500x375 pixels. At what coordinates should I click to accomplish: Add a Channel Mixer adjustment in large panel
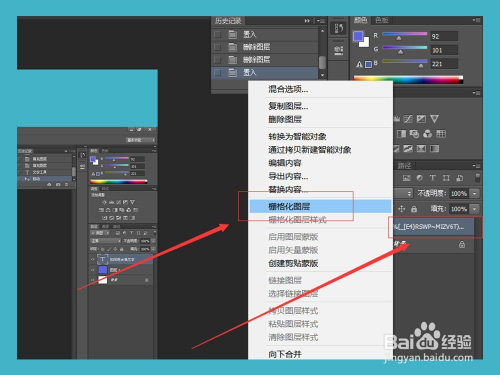[x=428, y=134]
